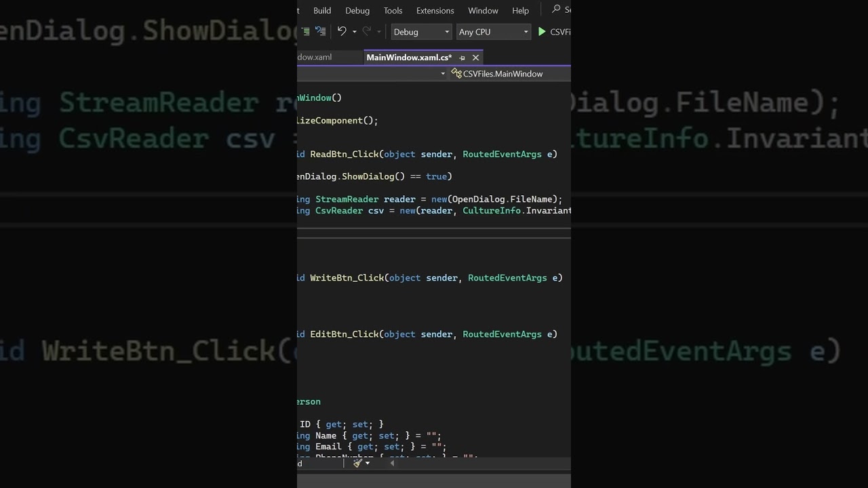Click the horizontal scrollbar left arrow
Screen dimensions: 868x488
(391, 464)
